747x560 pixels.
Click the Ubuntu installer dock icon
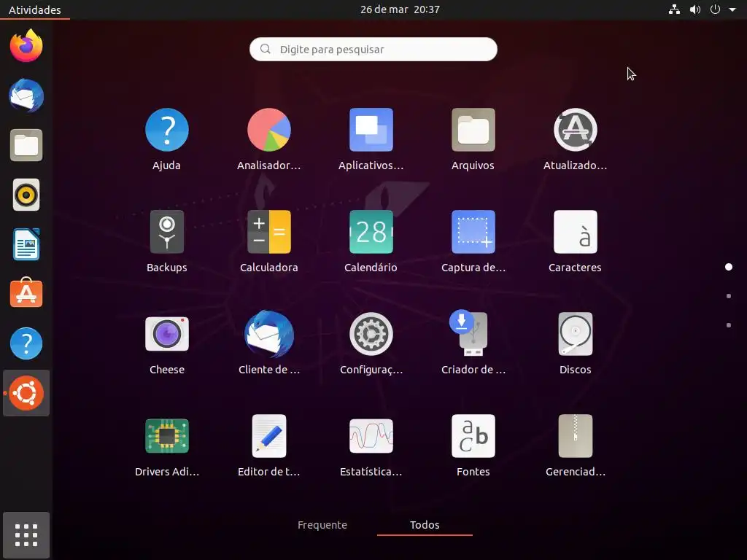26,393
